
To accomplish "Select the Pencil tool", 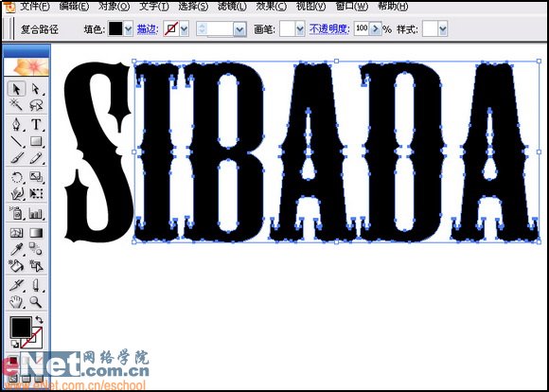I will click(x=36, y=157).
